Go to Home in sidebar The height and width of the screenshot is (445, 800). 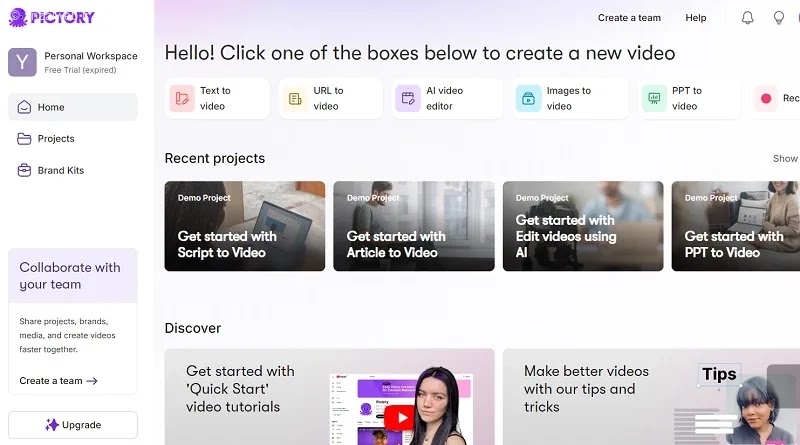point(73,107)
